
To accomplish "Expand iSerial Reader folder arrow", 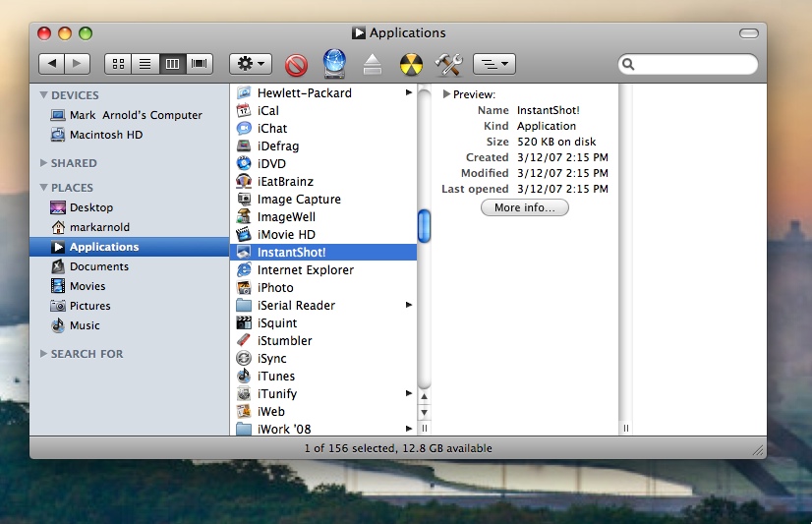I will [409, 305].
